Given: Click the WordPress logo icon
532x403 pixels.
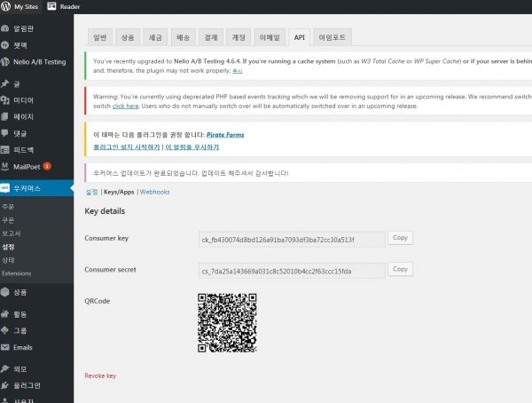Looking at the screenshot, I should click(5, 6).
